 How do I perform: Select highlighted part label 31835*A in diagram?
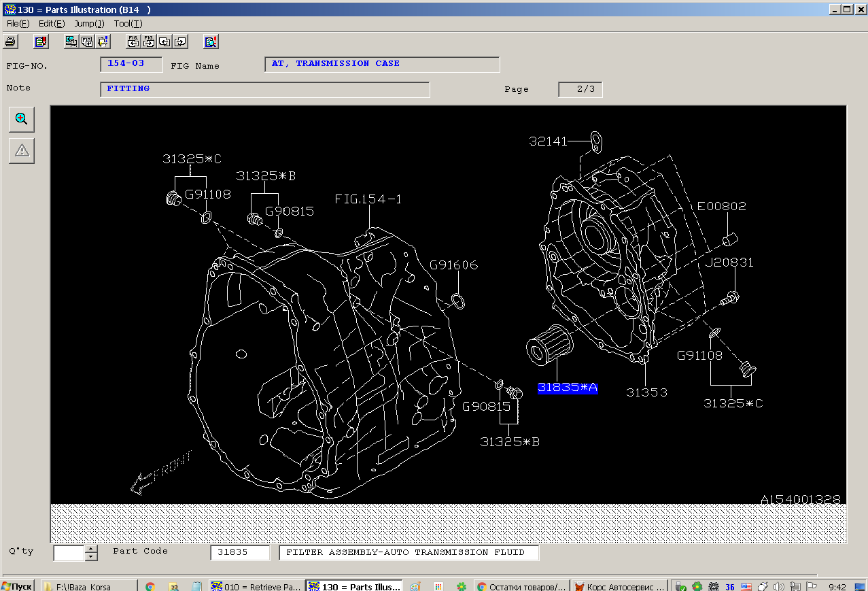[568, 388]
